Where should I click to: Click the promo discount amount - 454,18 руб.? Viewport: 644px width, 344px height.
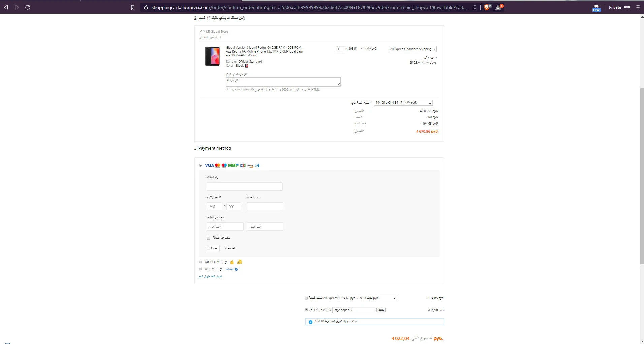tap(435, 310)
